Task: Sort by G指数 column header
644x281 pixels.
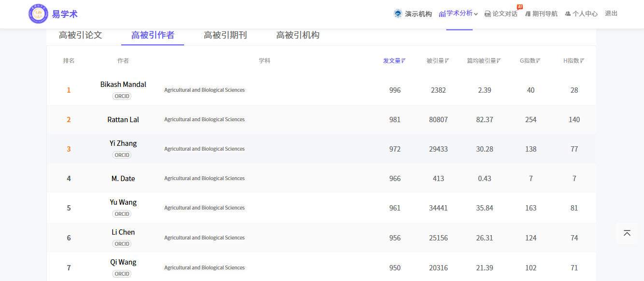Action: 530,61
